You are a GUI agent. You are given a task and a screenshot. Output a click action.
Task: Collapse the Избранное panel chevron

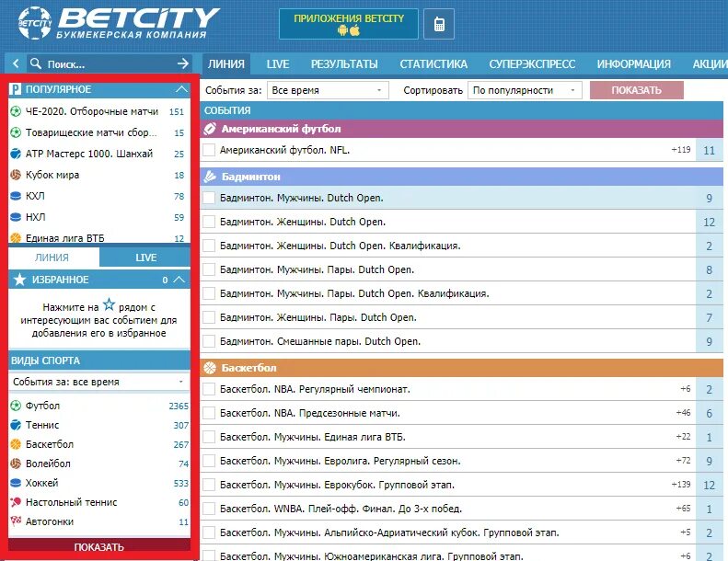pyautogui.click(x=179, y=280)
